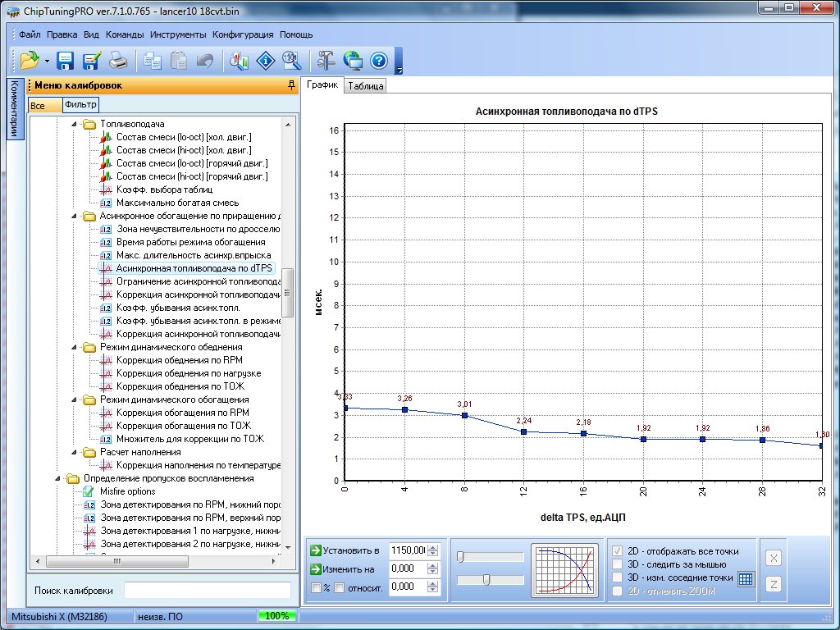Collapse the Режим динамического обеднения folder

(73, 348)
